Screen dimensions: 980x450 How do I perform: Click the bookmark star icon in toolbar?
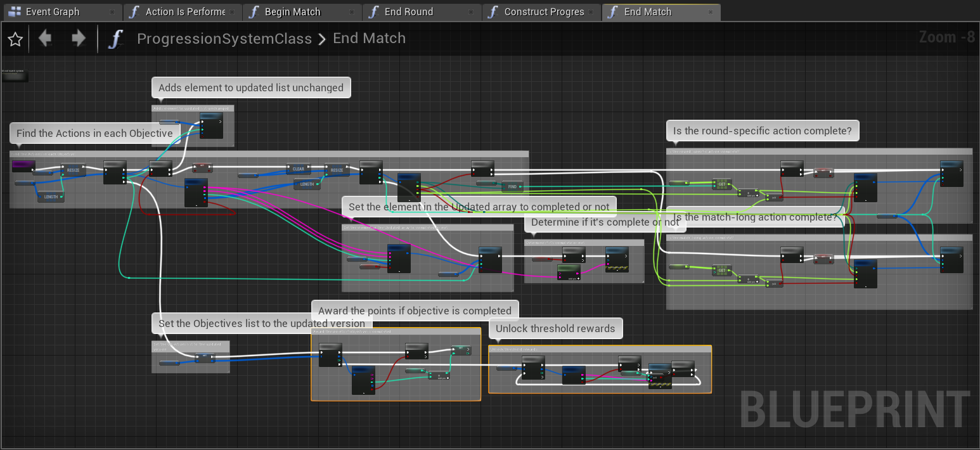click(15, 39)
